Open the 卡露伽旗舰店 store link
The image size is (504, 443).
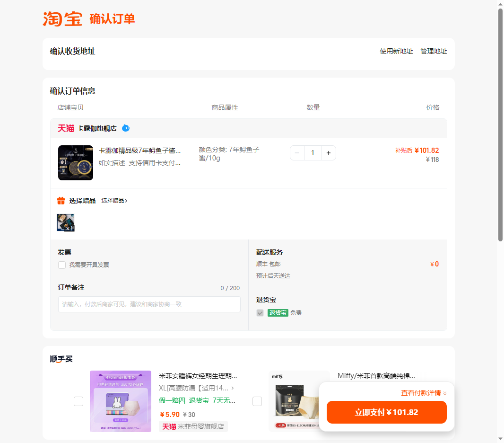(x=97, y=128)
